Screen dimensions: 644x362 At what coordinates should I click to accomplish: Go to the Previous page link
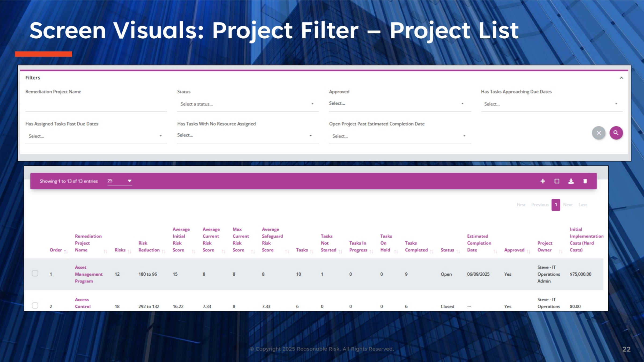pos(540,205)
